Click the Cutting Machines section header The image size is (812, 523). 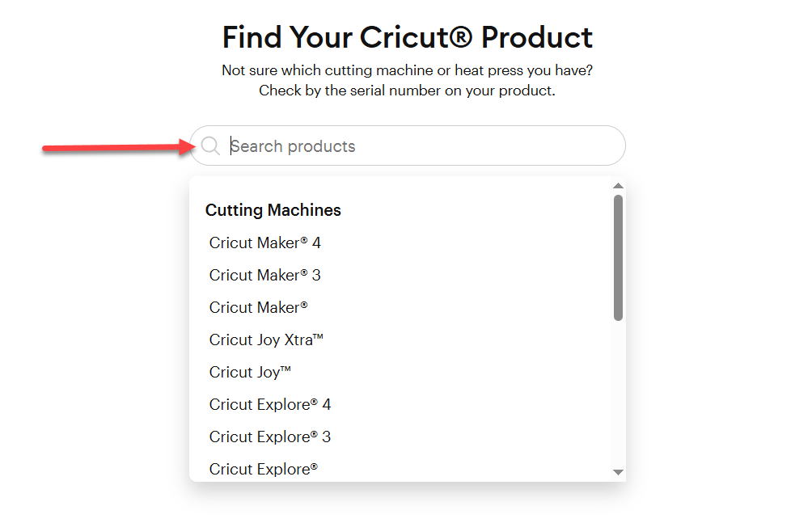(x=273, y=209)
